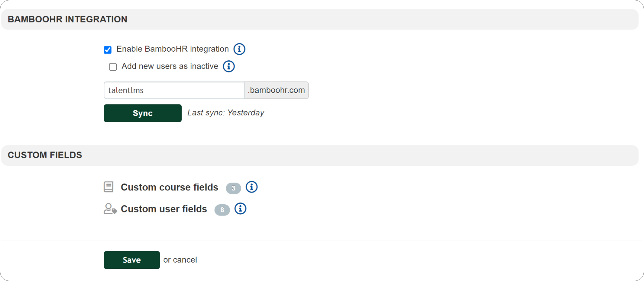Click the user fields count badge 8
The height and width of the screenshot is (281, 644).
(x=222, y=210)
